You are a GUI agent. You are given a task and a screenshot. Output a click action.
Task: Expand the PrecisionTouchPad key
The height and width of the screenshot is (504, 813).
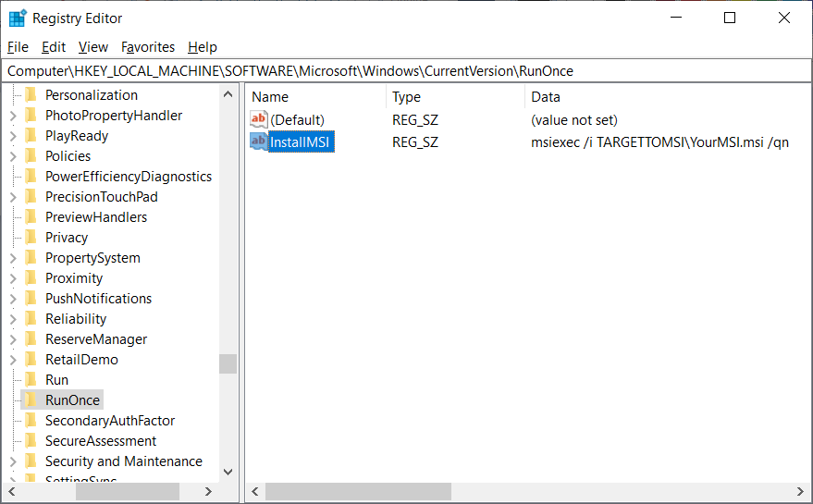14,197
